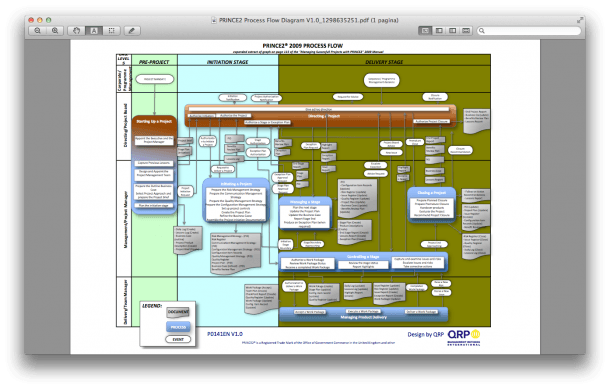Viewport: 610px width, 389px height.
Task: Select the Rectangular selection tool
Action: tap(111, 30)
